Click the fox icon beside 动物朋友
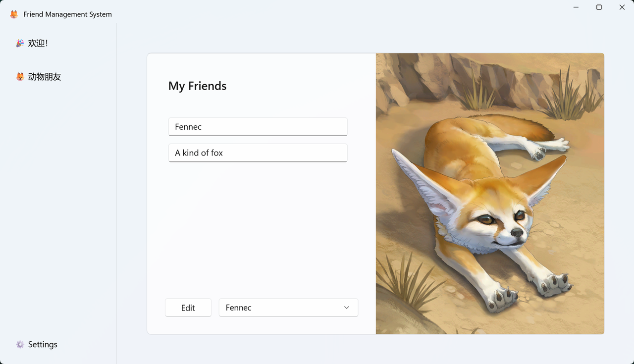This screenshot has width=634, height=364. (20, 77)
